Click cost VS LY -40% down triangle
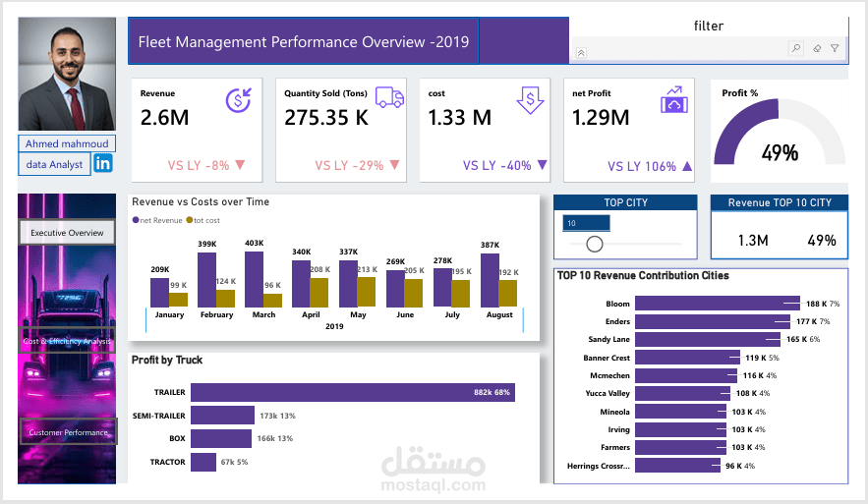 543,164
